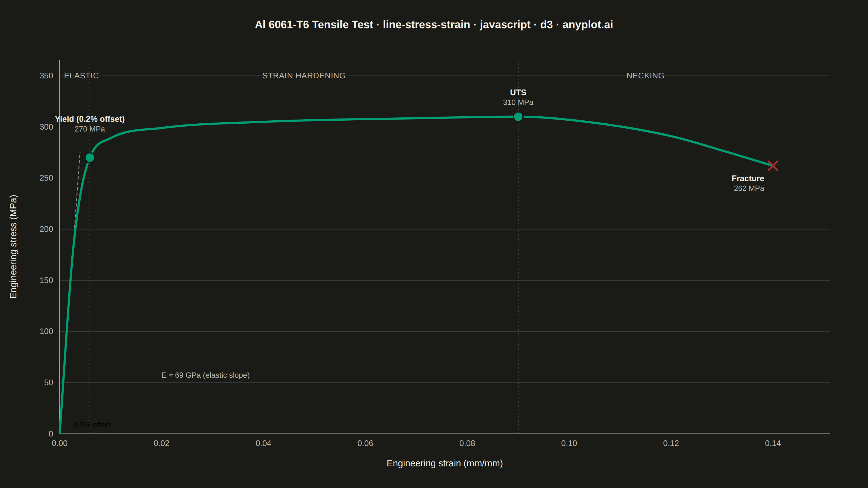The width and height of the screenshot is (868, 488).
Task: Click the bold UTS annotation label
Action: tap(518, 93)
